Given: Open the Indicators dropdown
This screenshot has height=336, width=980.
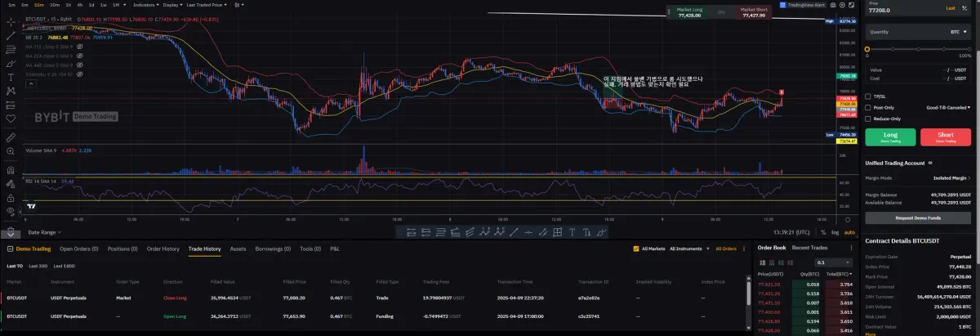Looking at the screenshot, I should 144,5.
